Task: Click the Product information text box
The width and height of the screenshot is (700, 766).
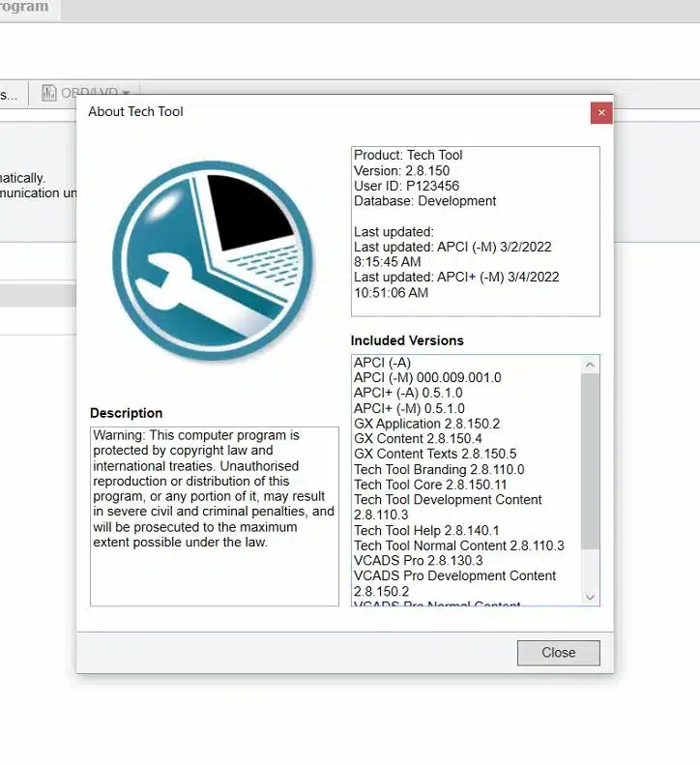Action: (475, 230)
